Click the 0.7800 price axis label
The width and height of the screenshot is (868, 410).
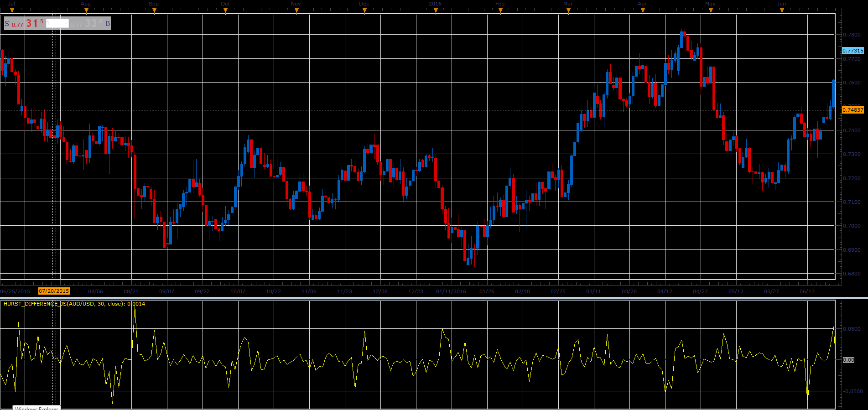[852, 35]
